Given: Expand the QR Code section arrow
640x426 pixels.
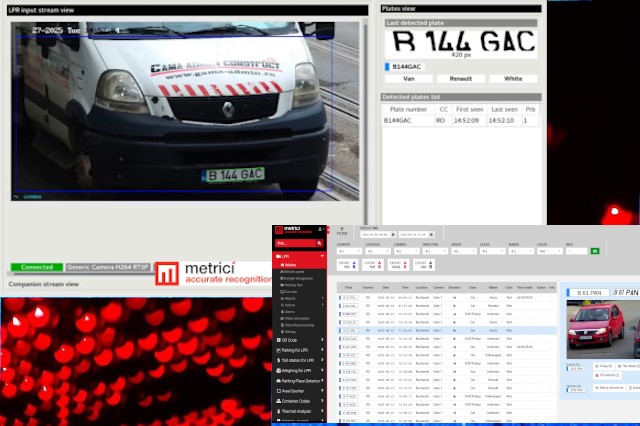Looking at the screenshot, I should click(x=322, y=340).
